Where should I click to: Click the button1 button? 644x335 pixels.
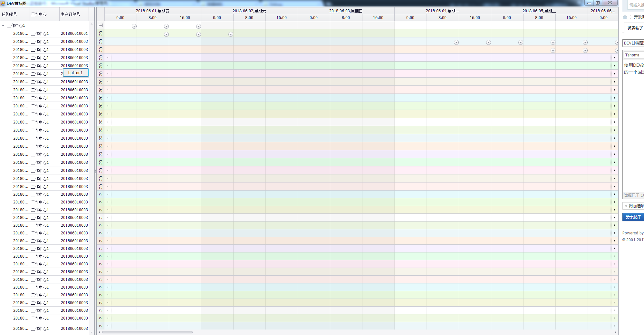click(x=76, y=73)
